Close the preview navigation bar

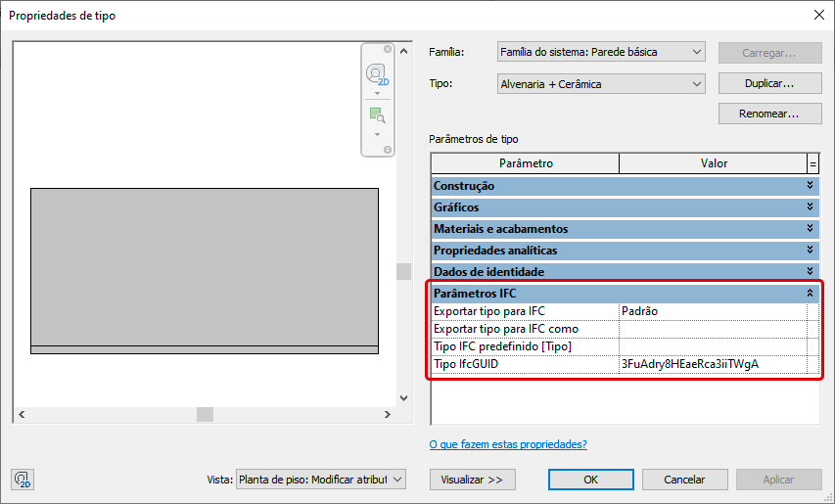coord(388,49)
